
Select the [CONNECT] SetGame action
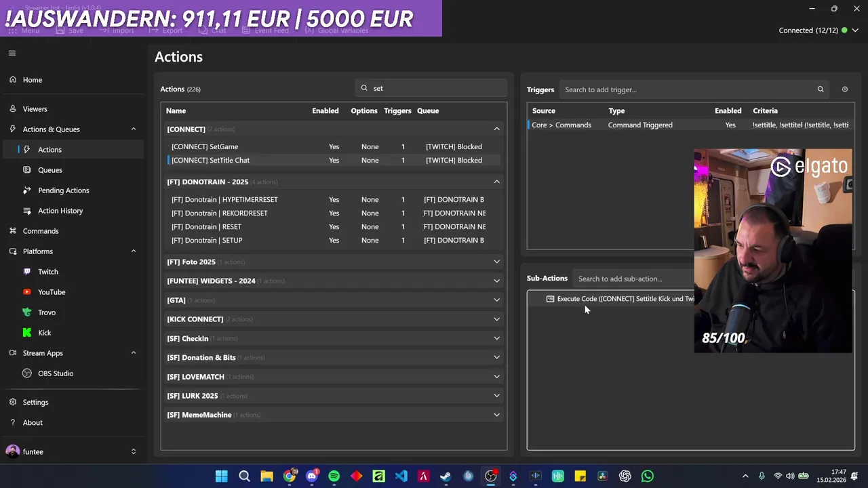tap(334, 146)
